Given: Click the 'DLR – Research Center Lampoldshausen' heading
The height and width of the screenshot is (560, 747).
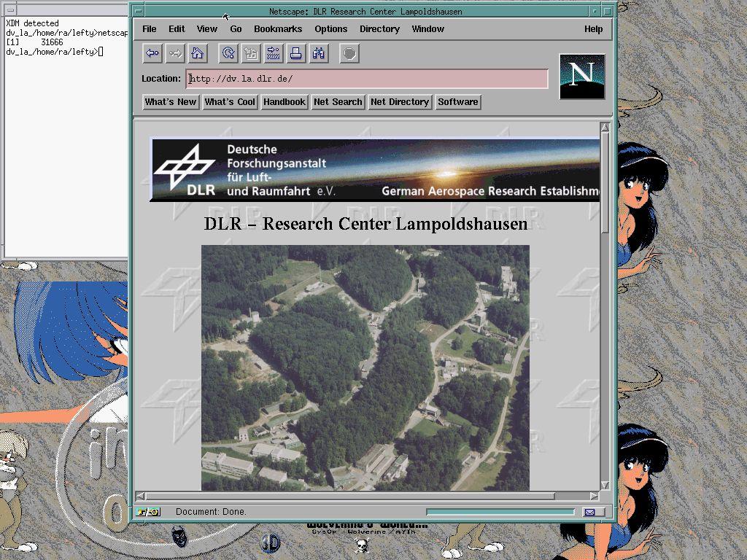Looking at the screenshot, I should (x=365, y=223).
